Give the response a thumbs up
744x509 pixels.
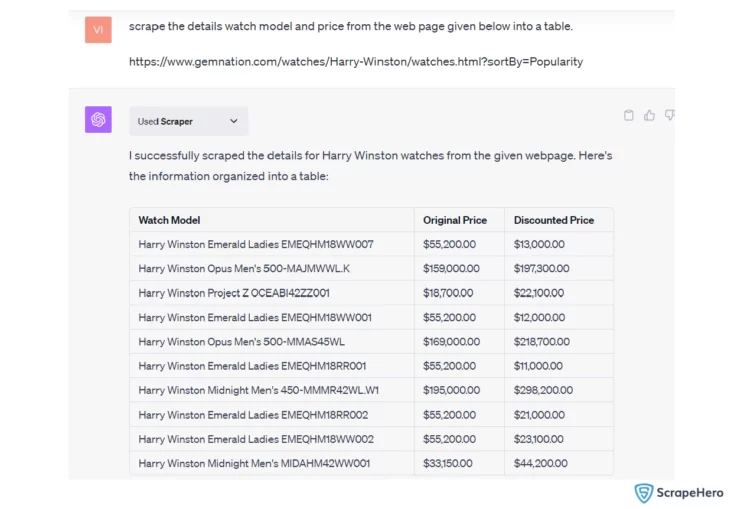click(x=649, y=115)
